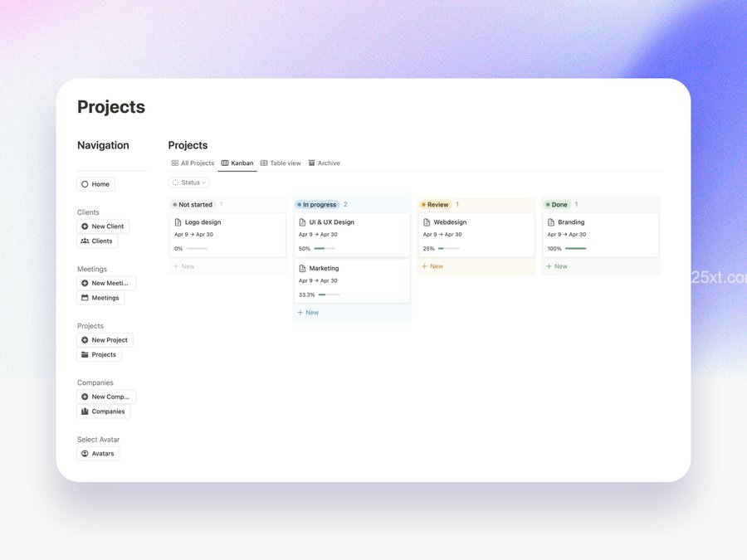Click the plus icon on New Project
Image resolution: width=747 pixels, height=560 pixels.
click(85, 340)
